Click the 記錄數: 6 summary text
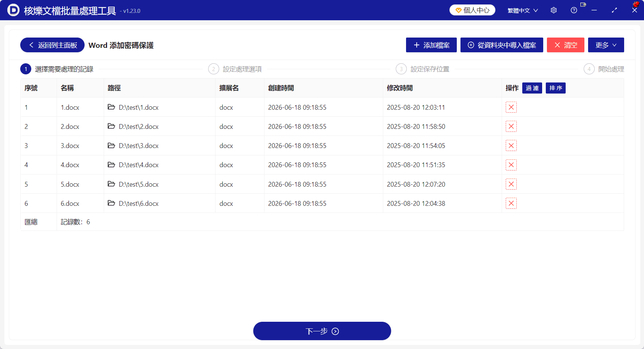Screen dimensions: 644x349 pyautogui.click(x=75, y=222)
